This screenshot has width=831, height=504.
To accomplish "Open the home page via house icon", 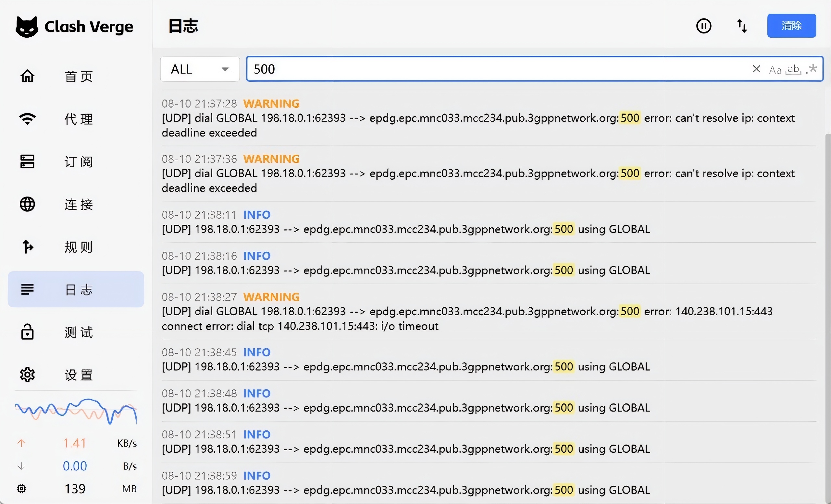I will click(27, 76).
